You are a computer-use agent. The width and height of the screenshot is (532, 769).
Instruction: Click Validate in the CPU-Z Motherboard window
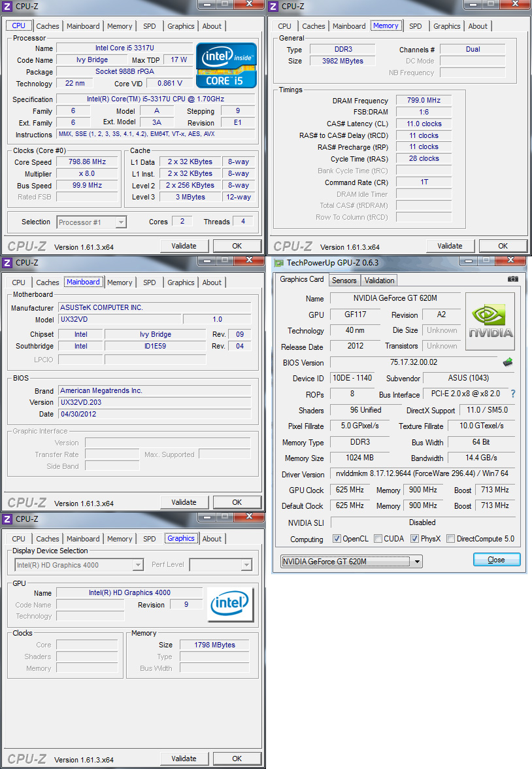tap(184, 503)
